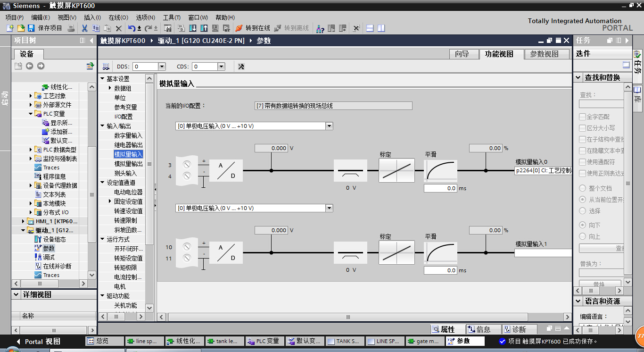Select the 向下 radio button
644x352 pixels.
[x=583, y=225]
